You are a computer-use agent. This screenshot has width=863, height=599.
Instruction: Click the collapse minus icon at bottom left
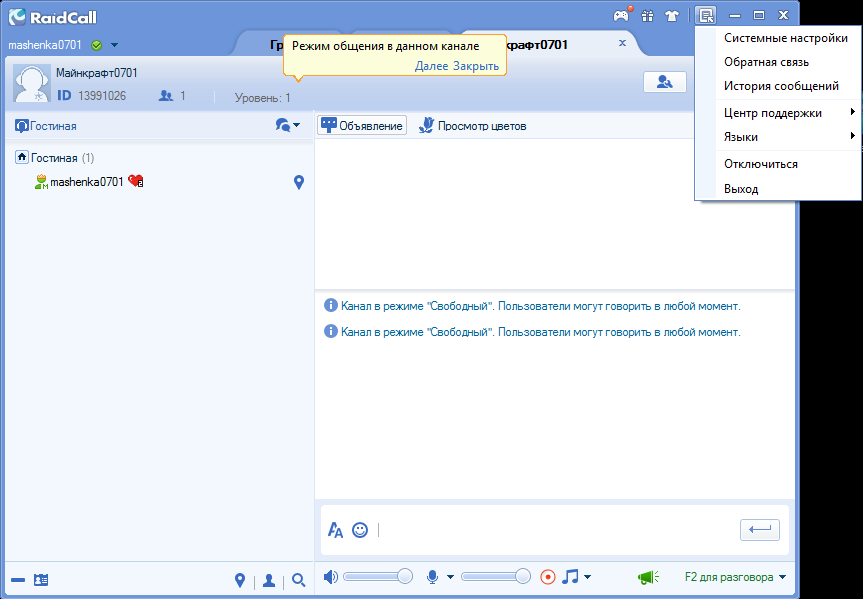pos(18,580)
